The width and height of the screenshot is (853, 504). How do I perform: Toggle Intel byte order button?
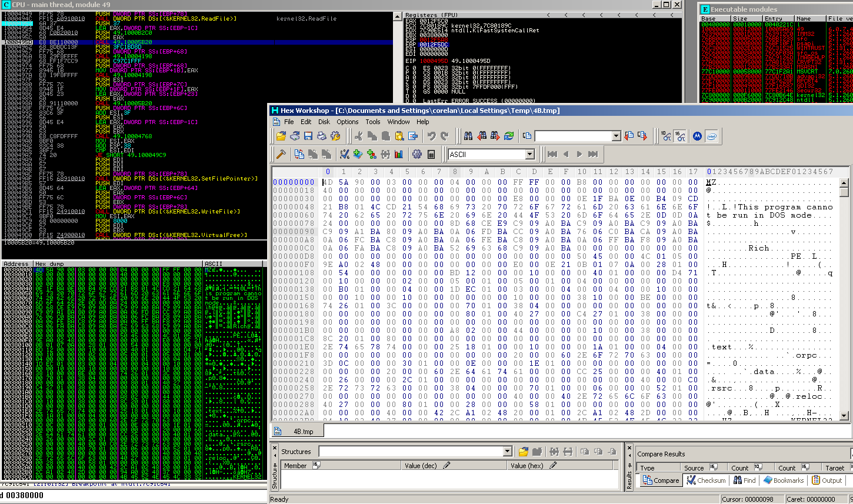pyautogui.click(x=711, y=136)
